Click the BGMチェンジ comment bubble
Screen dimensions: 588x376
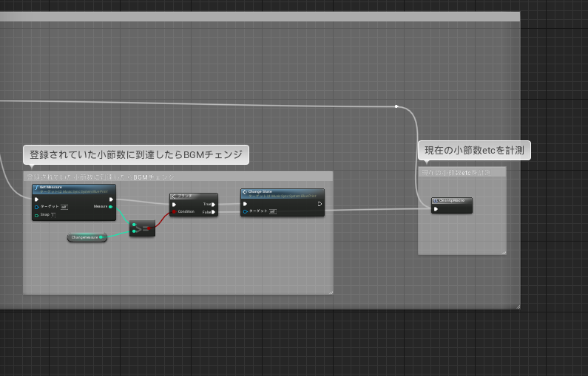click(136, 154)
